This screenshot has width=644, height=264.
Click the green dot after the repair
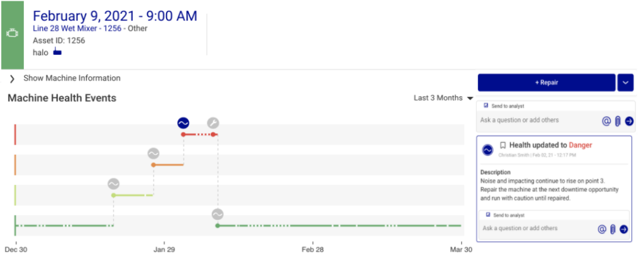(x=218, y=226)
